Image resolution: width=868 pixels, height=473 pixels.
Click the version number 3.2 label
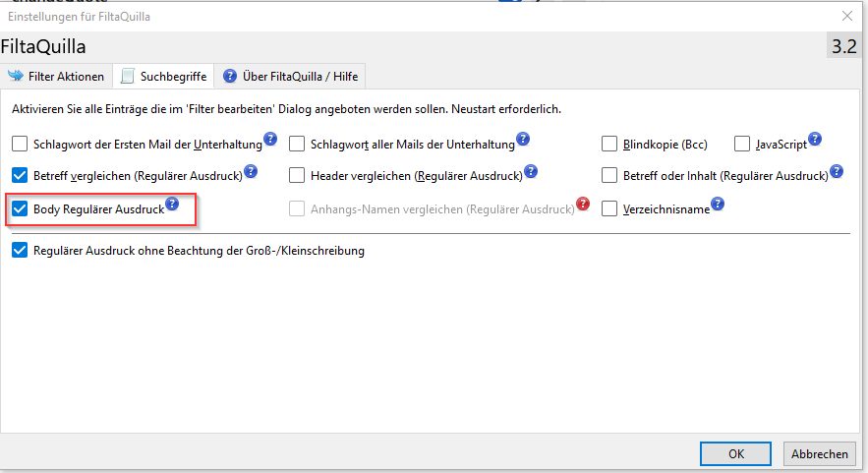click(x=844, y=46)
